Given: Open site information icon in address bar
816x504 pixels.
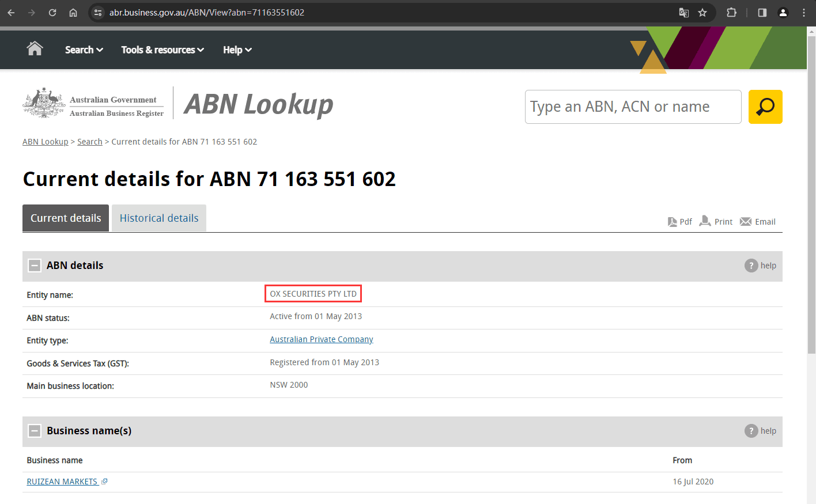Looking at the screenshot, I should tap(98, 13).
